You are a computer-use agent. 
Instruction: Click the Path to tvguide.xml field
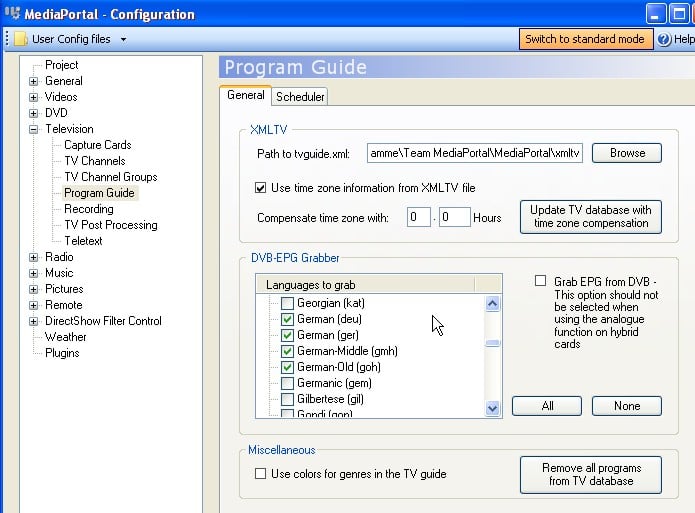pos(474,154)
